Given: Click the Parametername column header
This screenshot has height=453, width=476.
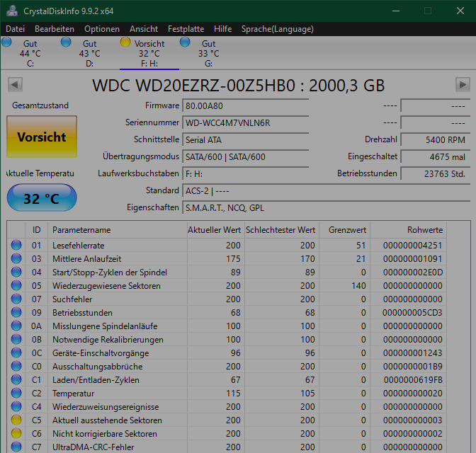Looking at the screenshot, I should pyautogui.click(x=117, y=230).
